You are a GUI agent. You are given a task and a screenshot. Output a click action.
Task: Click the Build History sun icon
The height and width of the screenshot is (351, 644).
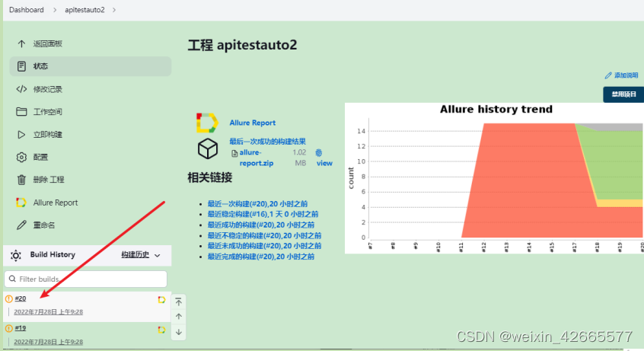[x=16, y=255]
